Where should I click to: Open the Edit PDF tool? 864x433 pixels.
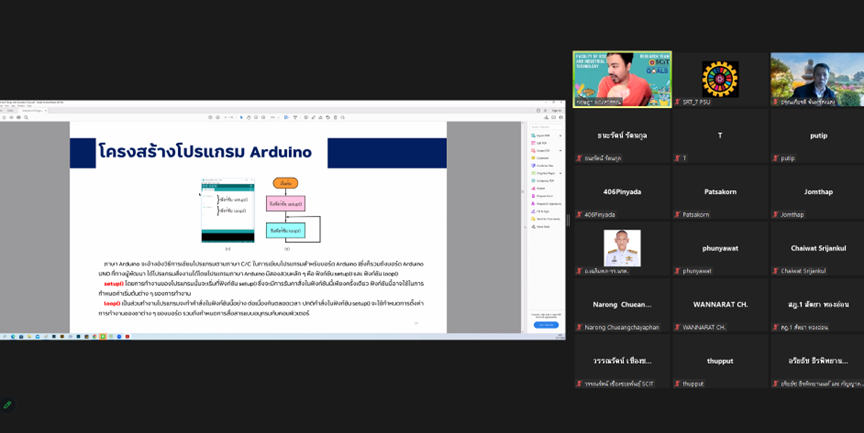(x=539, y=143)
